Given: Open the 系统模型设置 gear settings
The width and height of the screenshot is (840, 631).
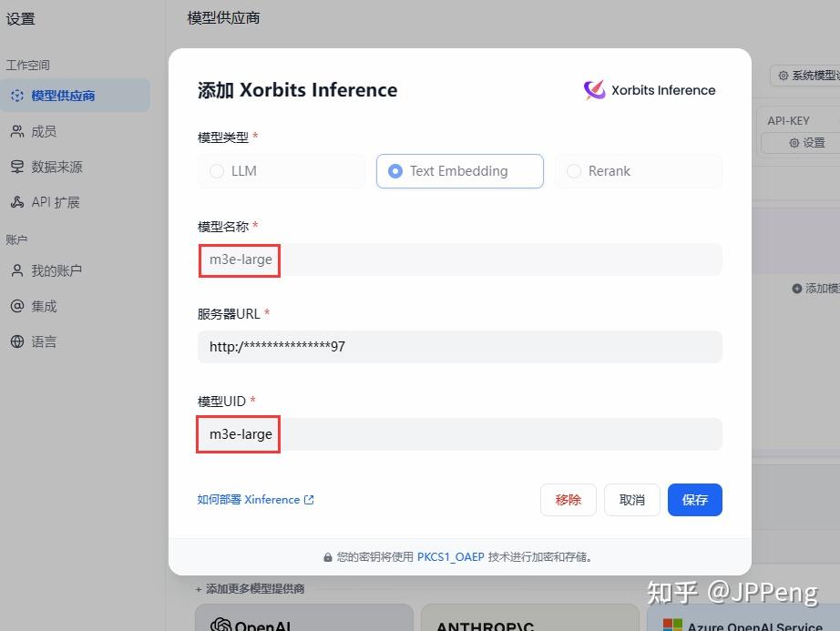Looking at the screenshot, I should click(804, 76).
